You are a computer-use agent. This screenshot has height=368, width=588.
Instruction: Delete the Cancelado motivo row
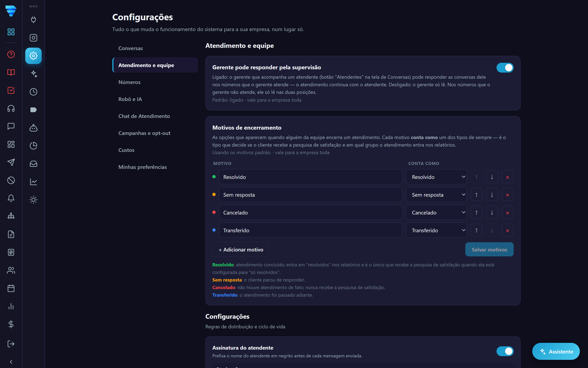coord(507,212)
